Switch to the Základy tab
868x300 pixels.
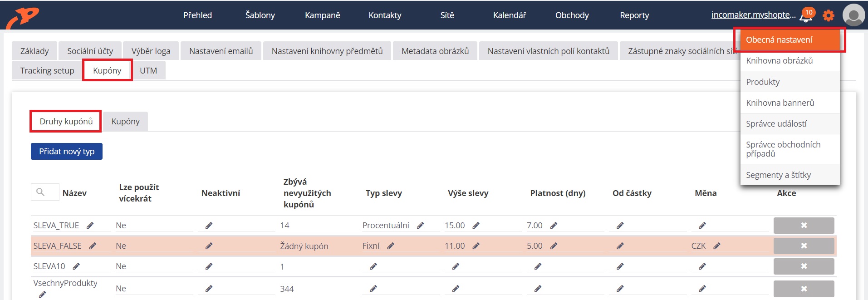[x=34, y=51]
